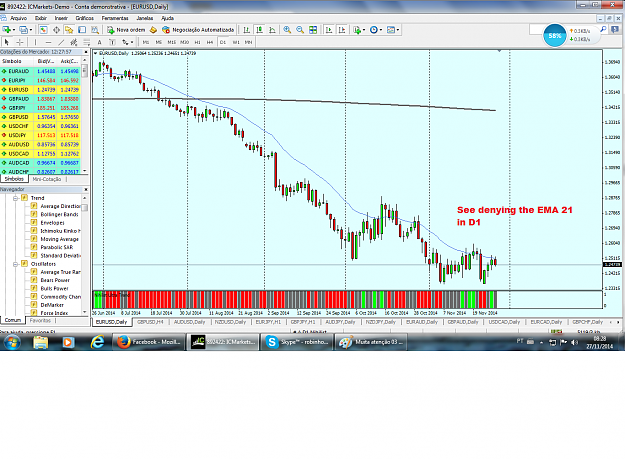This screenshot has width=625, height=459.
Task: Switch to M1 timeframe
Action: (146, 42)
